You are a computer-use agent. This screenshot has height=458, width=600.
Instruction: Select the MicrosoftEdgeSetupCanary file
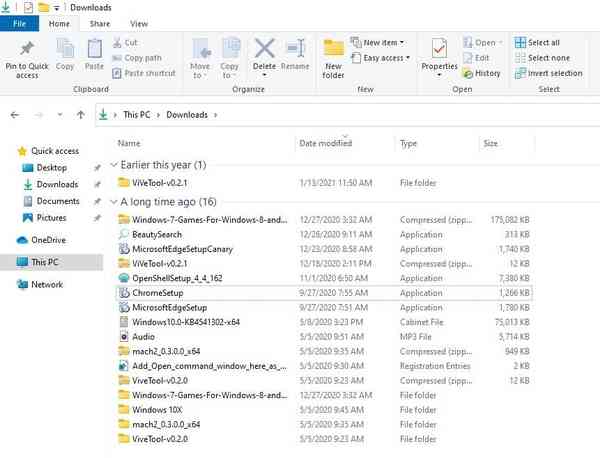(182, 249)
